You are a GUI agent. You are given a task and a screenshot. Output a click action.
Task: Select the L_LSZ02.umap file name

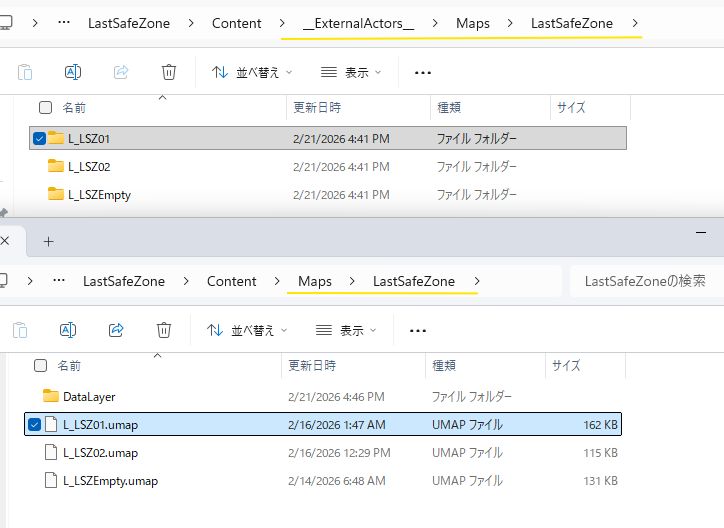click(x=100, y=453)
